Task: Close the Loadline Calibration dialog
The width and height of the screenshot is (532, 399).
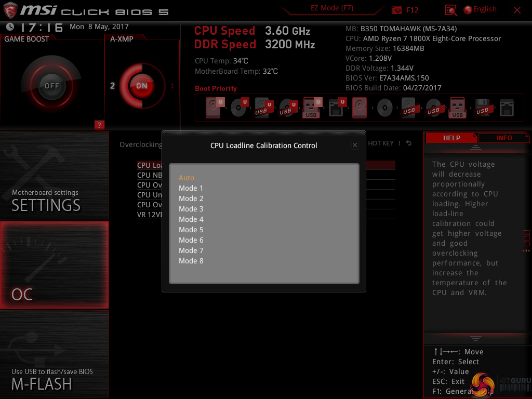Action: coord(354,145)
